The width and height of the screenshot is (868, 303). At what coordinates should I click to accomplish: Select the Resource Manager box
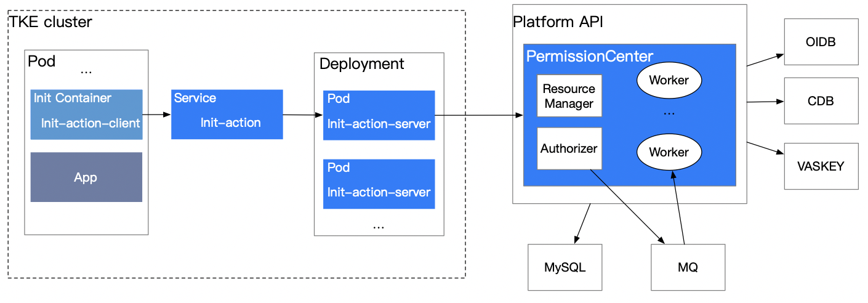point(569,96)
